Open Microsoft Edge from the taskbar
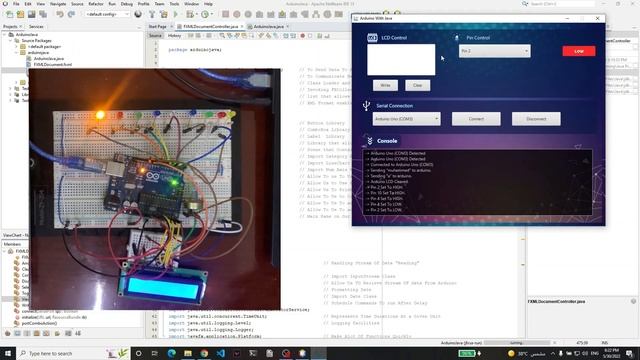The height and width of the screenshot is (360, 640). (171, 353)
